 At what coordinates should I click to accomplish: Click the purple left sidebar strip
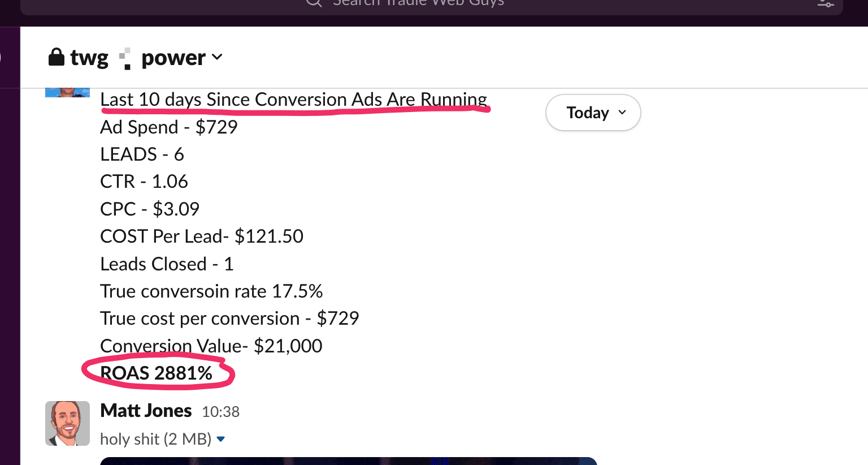click(10, 255)
